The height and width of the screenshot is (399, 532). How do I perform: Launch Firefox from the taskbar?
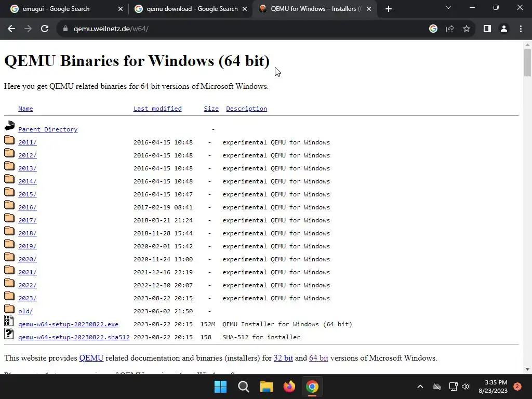click(x=289, y=387)
